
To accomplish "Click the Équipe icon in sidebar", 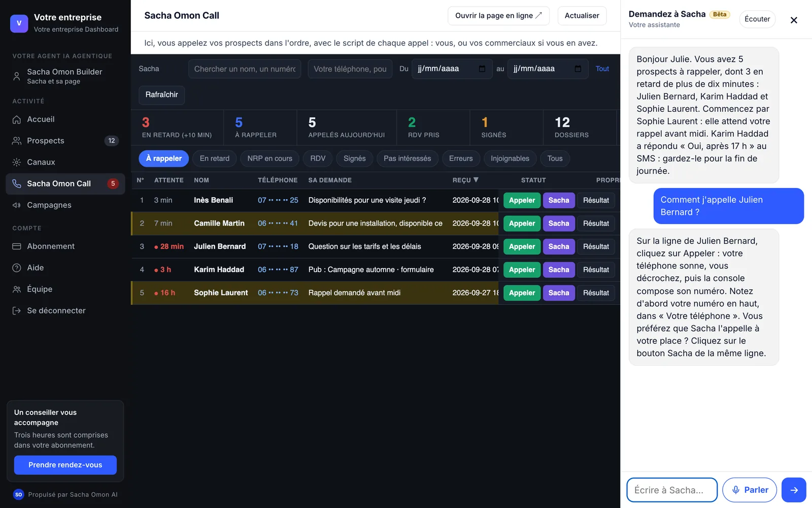I will 17,289.
